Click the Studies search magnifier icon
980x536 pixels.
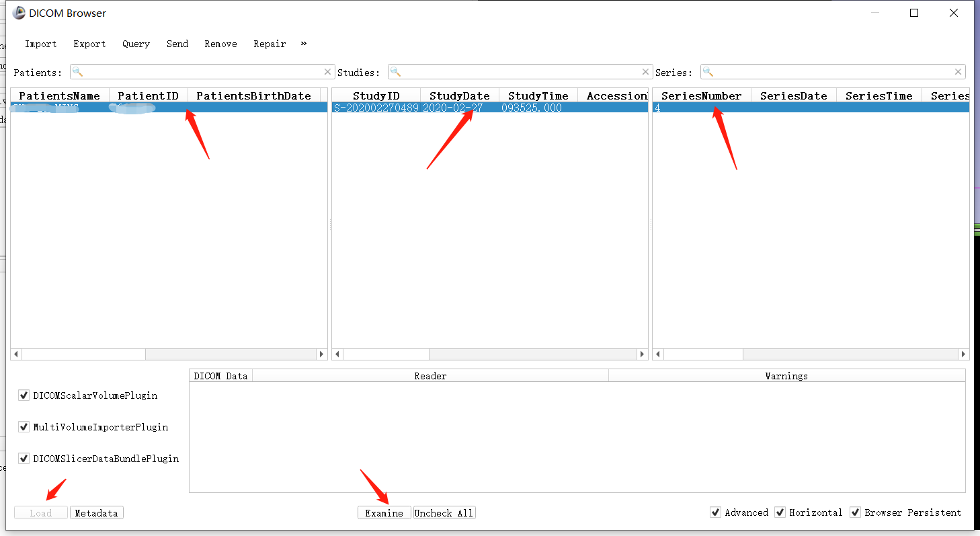(x=395, y=72)
